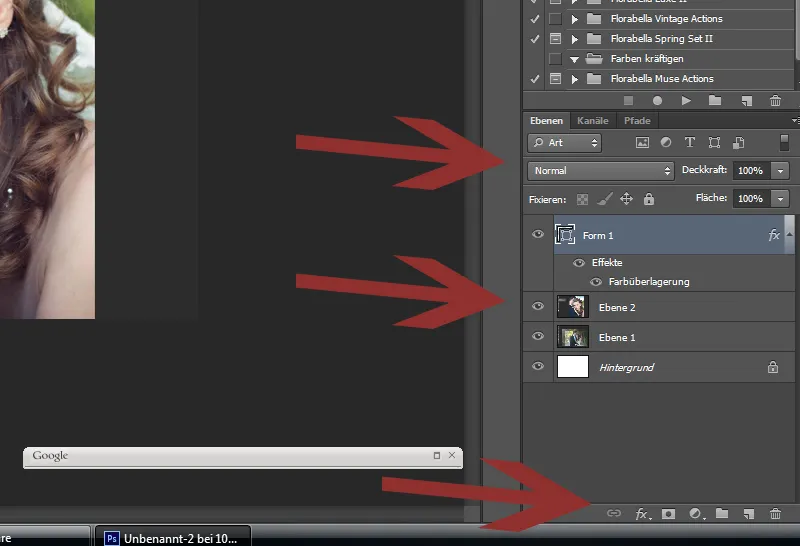The height and width of the screenshot is (546, 800).
Task: Expand Florabella Spring Set II
Action: click(x=574, y=39)
